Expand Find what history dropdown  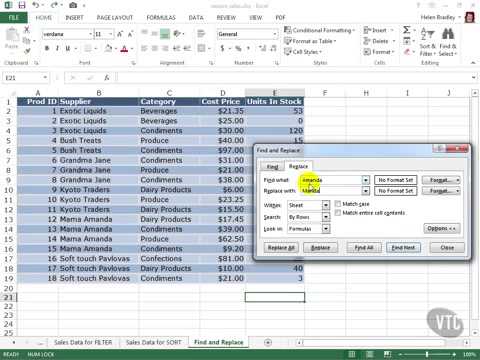click(x=366, y=180)
